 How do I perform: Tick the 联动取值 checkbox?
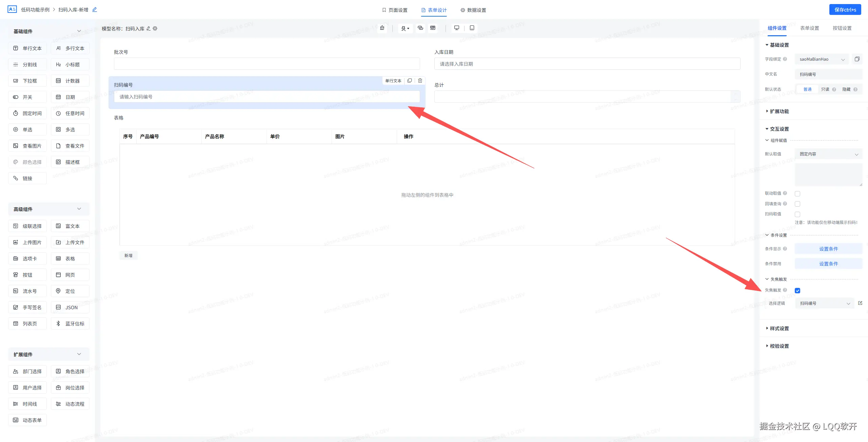[x=797, y=194]
